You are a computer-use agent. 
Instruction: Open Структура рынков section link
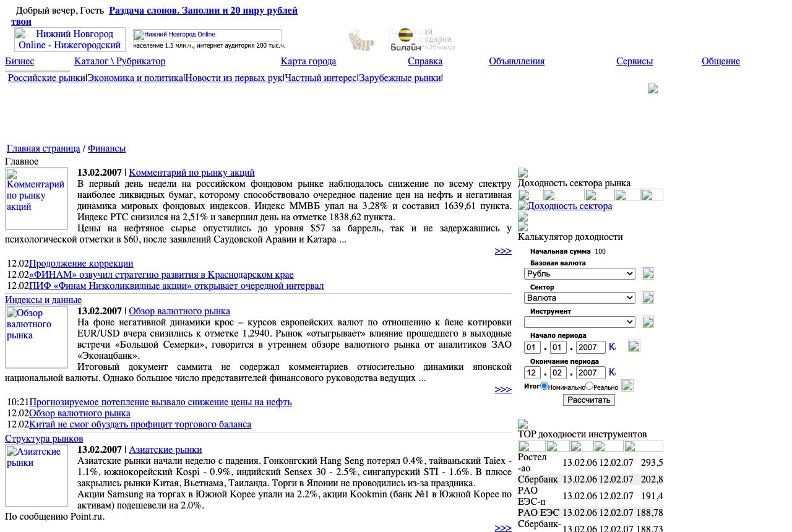pyautogui.click(x=44, y=439)
